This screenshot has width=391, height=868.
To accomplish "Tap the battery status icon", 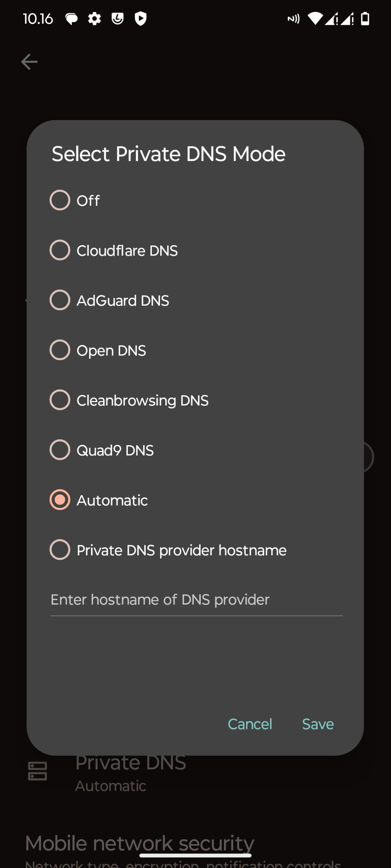I will point(365,19).
